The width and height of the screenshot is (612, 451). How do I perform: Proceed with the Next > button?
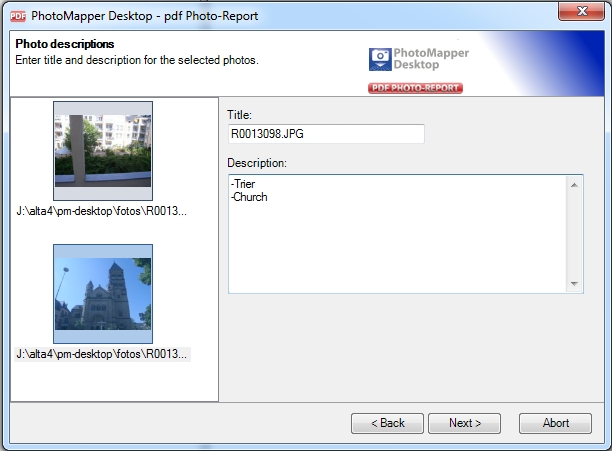[x=464, y=423]
